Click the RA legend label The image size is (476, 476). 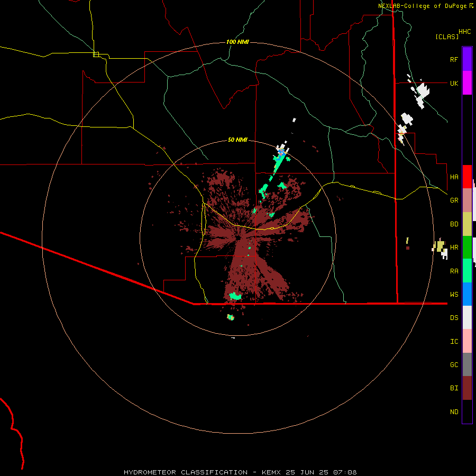coord(454,271)
